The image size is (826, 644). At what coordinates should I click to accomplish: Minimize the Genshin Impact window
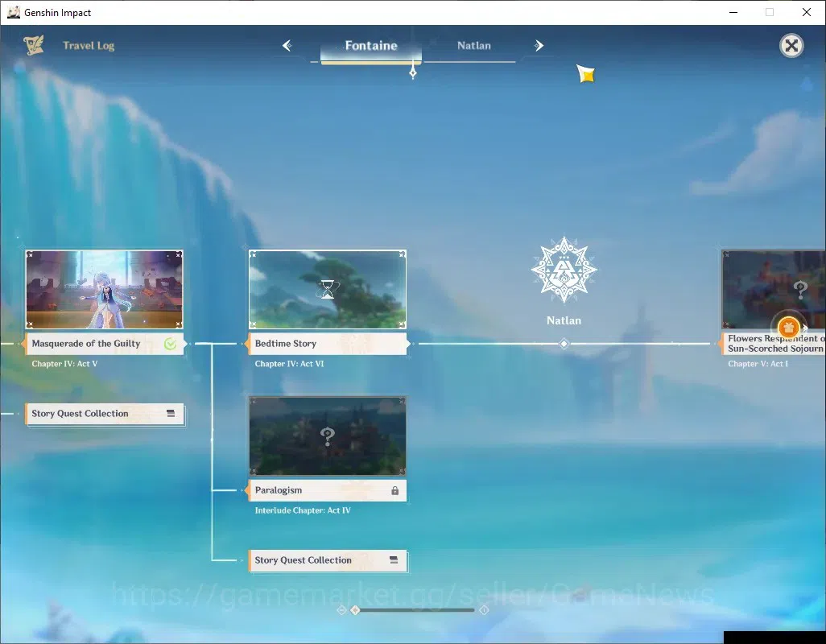click(733, 12)
